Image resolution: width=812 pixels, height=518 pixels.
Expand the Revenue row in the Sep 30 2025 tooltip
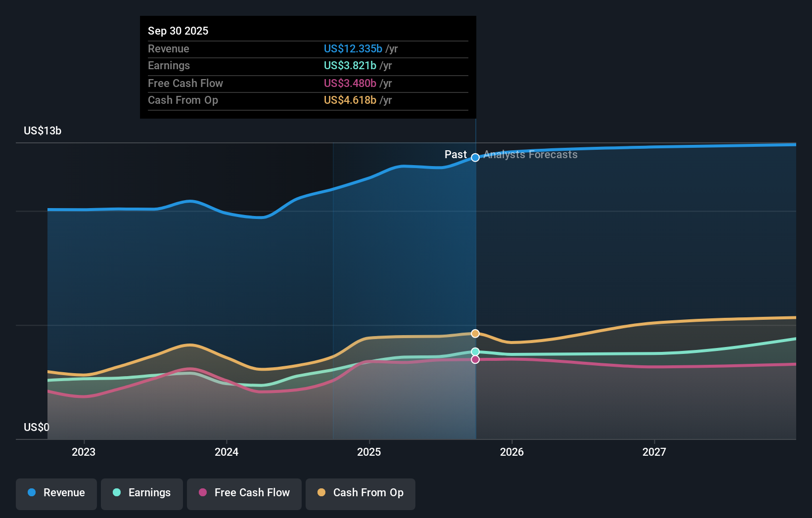308,49
